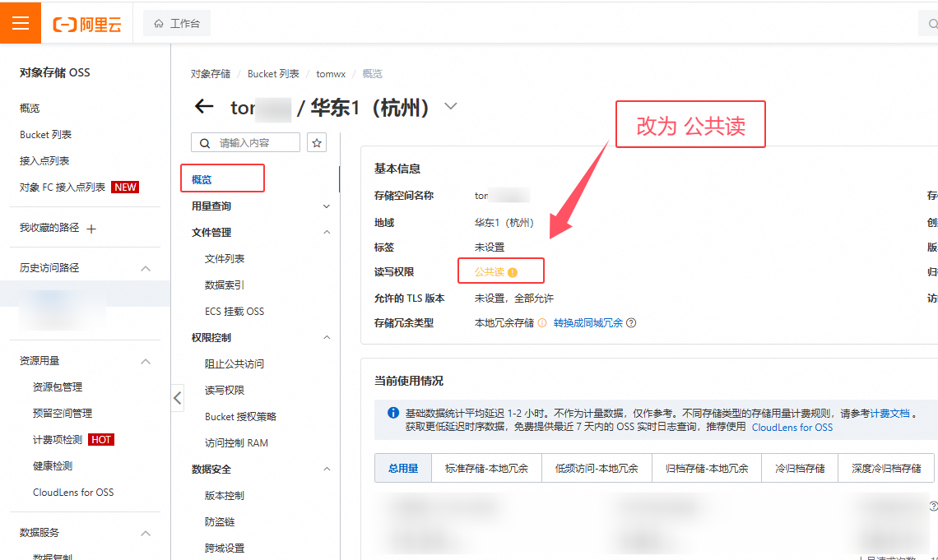This screenshot has height=560, width=938.
Task: Click info icon beside 本地冗余存储
Action: (542, 322)
